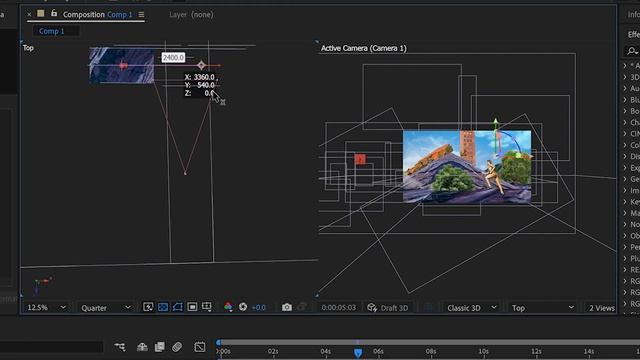The image size is (640, 360).
Task: Open the 2 Views layout dropdown
Action: (x=601, y=308)
